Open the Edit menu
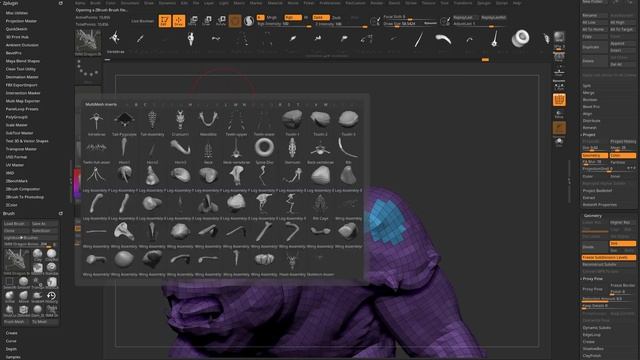The image size is (640, 360). pos(184,3)
